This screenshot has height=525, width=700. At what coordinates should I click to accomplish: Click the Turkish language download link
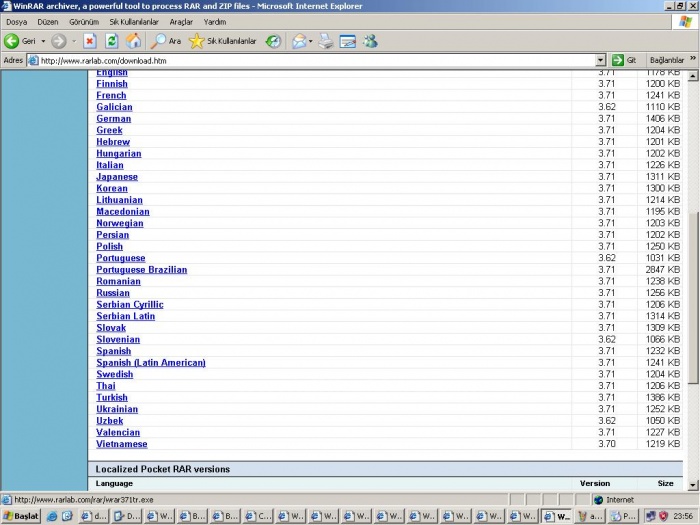112,397
